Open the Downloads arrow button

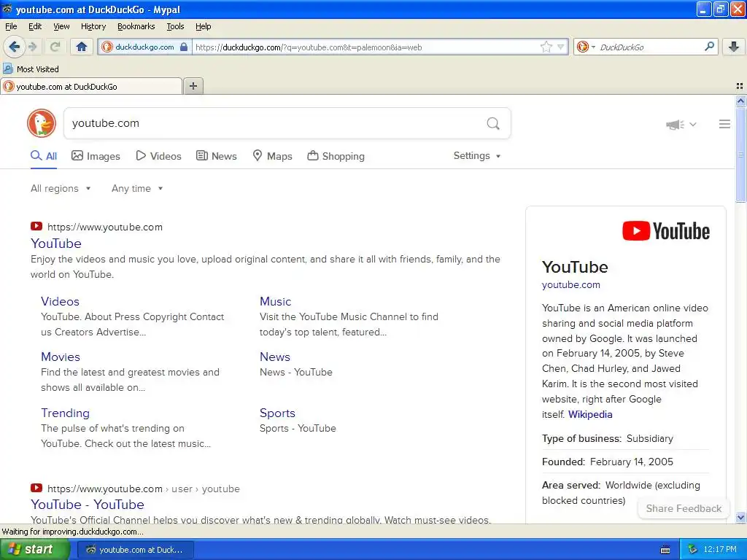pos(734,47)
